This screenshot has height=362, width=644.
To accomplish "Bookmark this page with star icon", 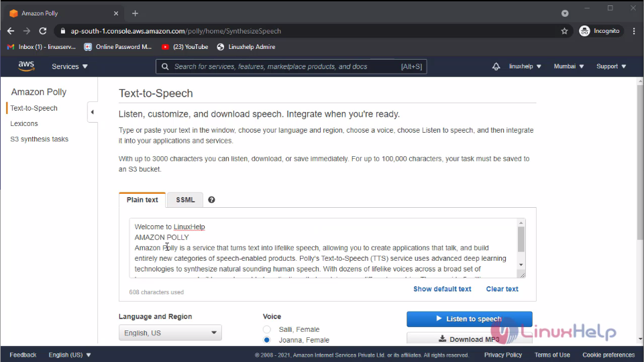I will pos(564,31).
